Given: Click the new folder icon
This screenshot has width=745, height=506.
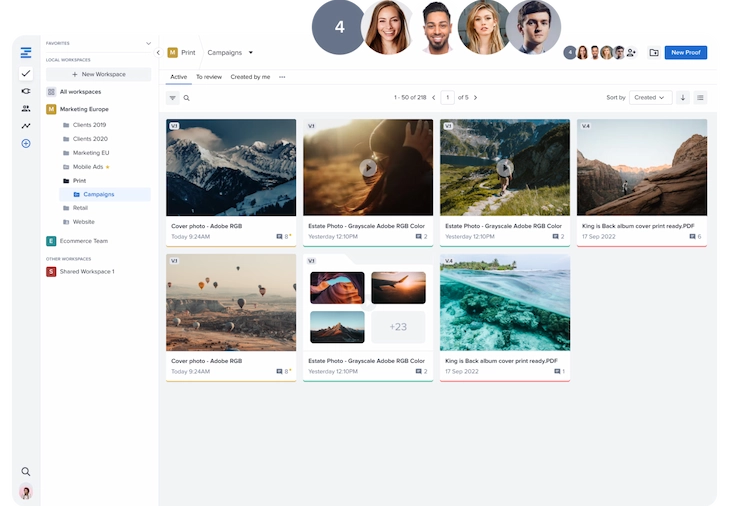Looking at the screenshot, I should 654,52.
